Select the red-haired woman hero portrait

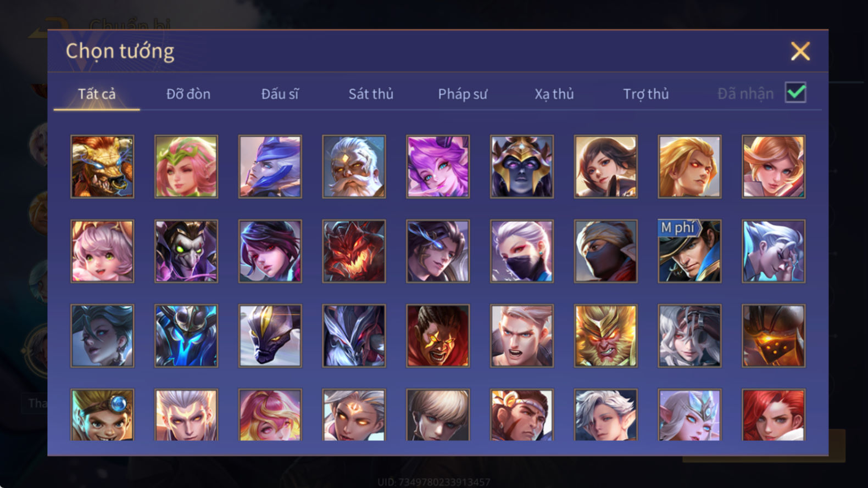click(x=774, y=415)
